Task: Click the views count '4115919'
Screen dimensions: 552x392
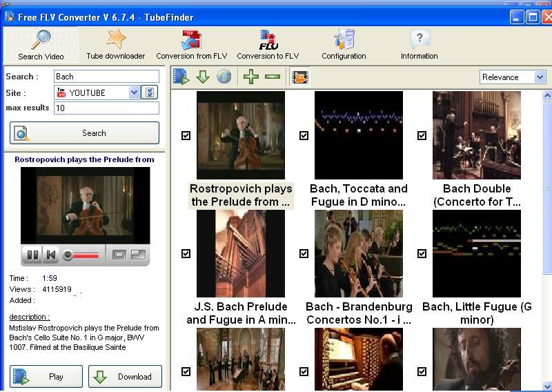Action: point(57,289)
